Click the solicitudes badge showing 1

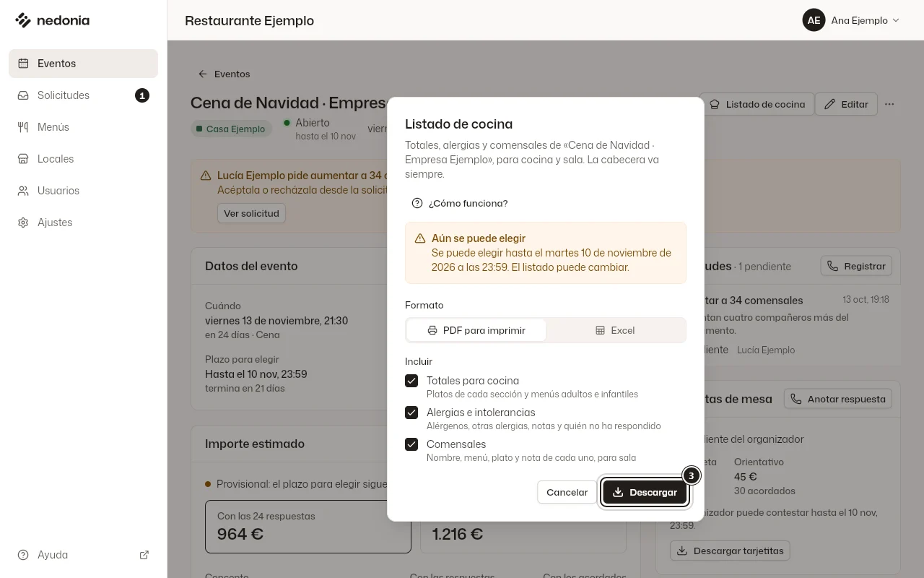pos(142,95)
